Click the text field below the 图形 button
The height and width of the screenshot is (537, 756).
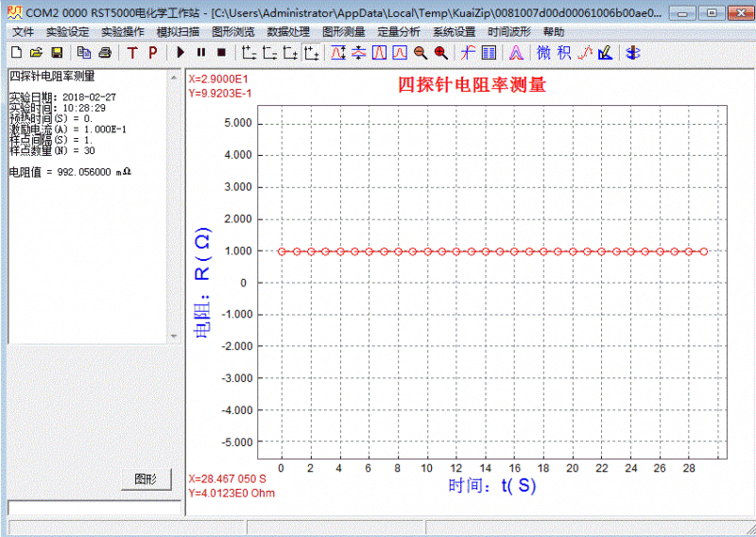tap(94, 507)
